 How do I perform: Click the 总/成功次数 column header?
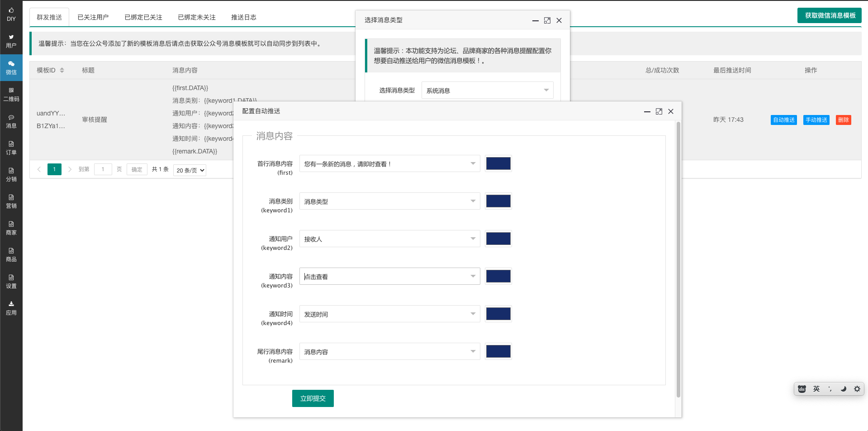[662, 70]
